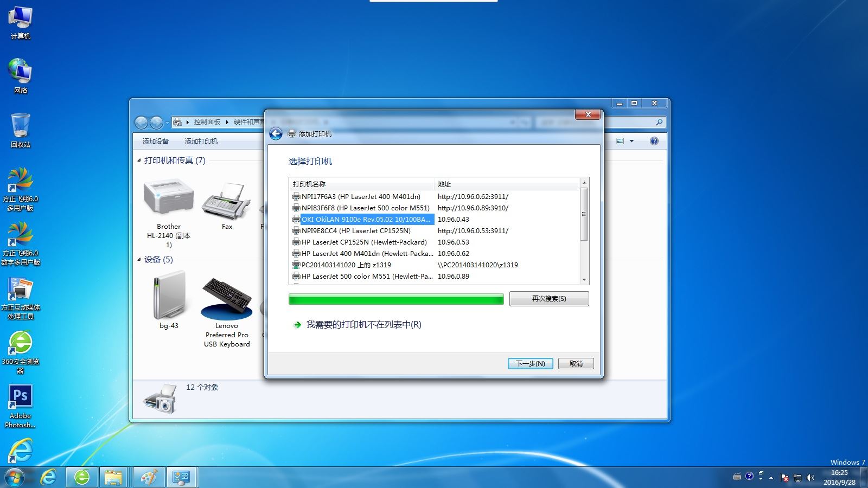Viewport: 868px width, 488px height.
Task: Click the back arrow in Add Printer wizard
Action: pos(276,134)
